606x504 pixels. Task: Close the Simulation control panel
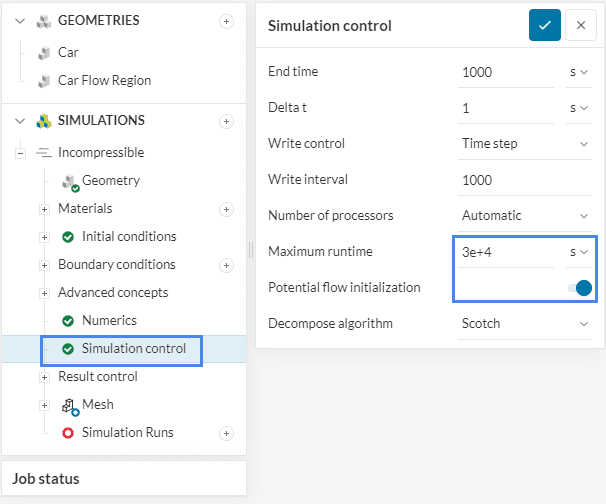[580, 26]
